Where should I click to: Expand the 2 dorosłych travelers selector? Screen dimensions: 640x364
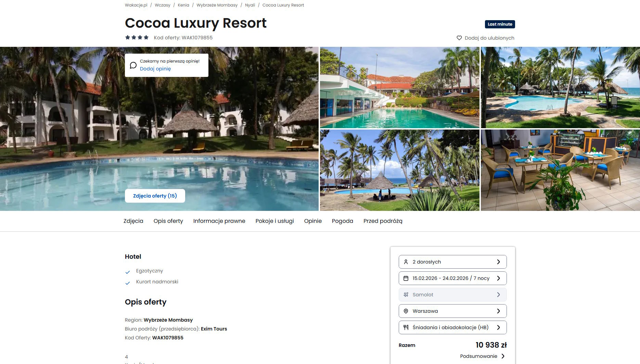point(452,262)
